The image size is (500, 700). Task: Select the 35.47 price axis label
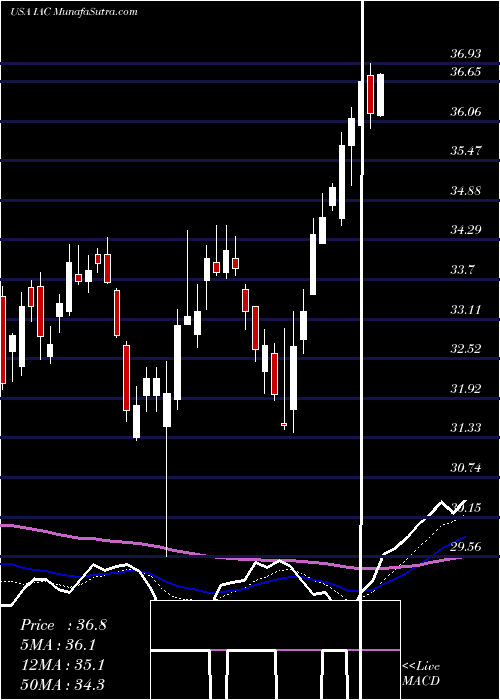466,151
